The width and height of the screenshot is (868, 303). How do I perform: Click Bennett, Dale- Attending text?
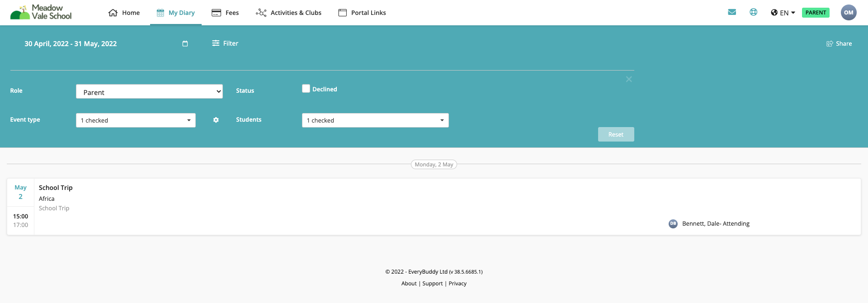(716, 223)
